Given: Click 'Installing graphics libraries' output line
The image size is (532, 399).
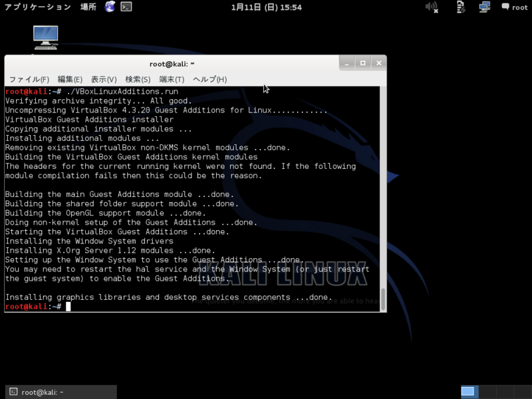Looking at the screenshot, I should coord(169,297).
